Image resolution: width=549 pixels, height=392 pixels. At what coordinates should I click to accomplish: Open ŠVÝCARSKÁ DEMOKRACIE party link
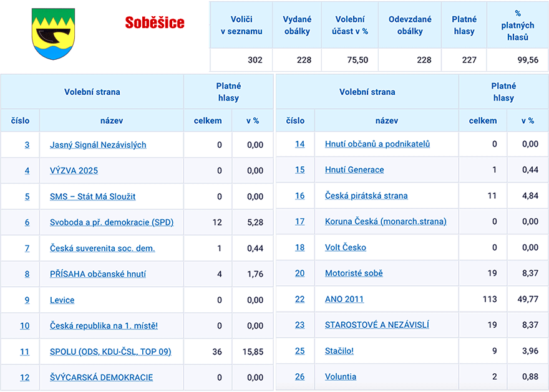(x=101, y=378)
